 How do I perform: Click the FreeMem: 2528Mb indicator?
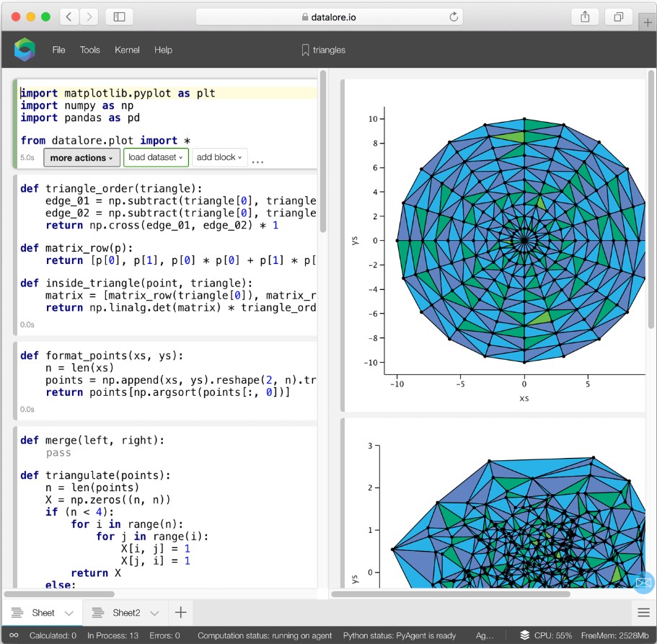(614, 635)
